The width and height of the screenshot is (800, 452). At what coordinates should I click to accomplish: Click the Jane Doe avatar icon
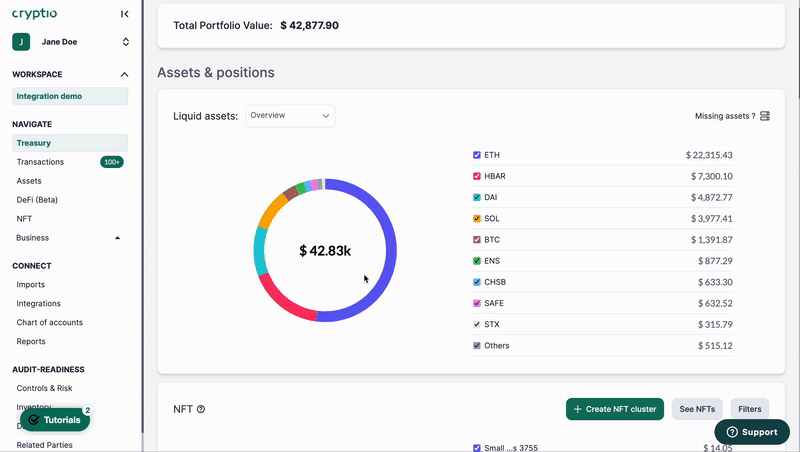(21, 42)
